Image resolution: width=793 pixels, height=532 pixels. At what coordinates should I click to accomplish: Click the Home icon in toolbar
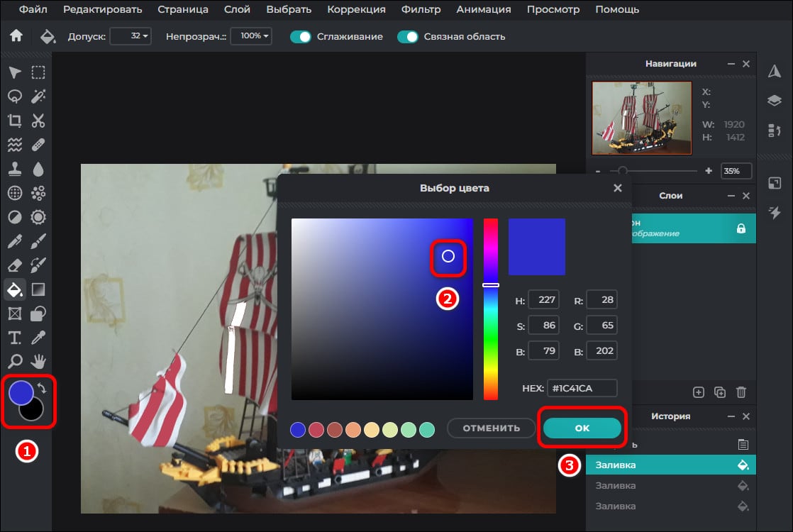click(x=16, y=36)
